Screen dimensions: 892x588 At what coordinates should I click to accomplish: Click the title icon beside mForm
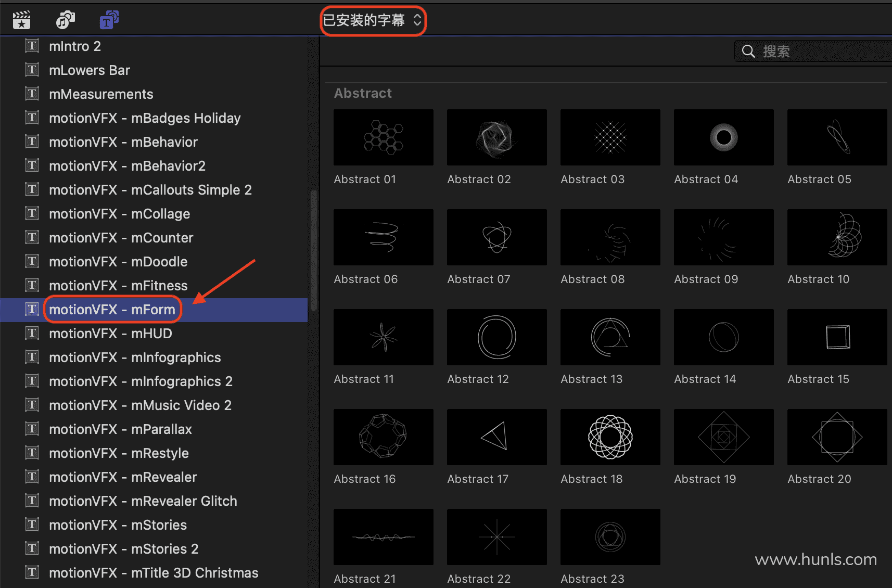click(x=32, y=309)
